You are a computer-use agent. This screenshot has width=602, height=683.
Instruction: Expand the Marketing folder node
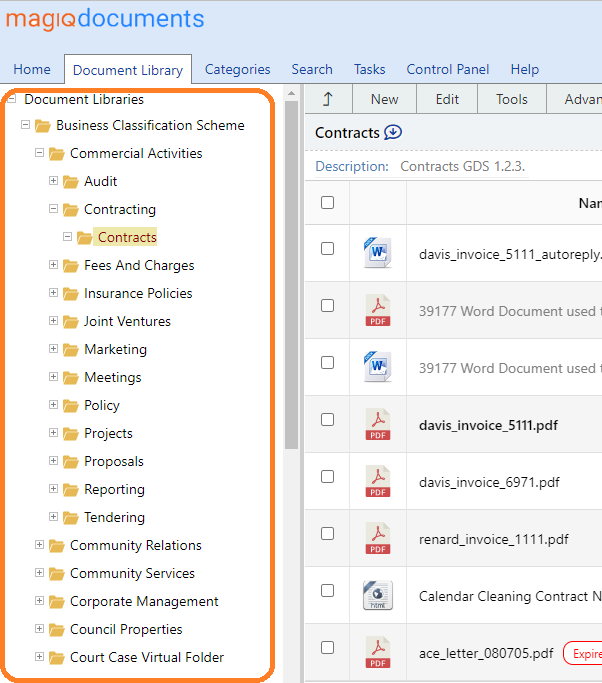click(54, 349)
